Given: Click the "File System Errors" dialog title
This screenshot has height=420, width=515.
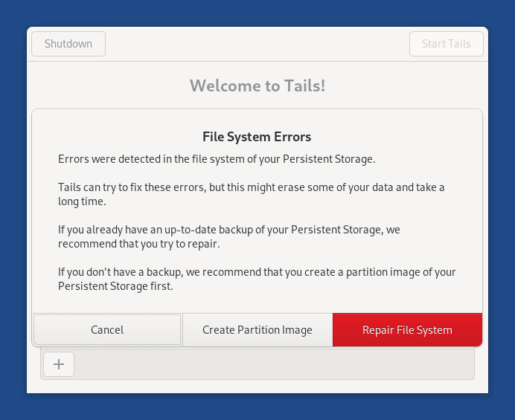Looking at the screenshot, I should pos(257,137).
